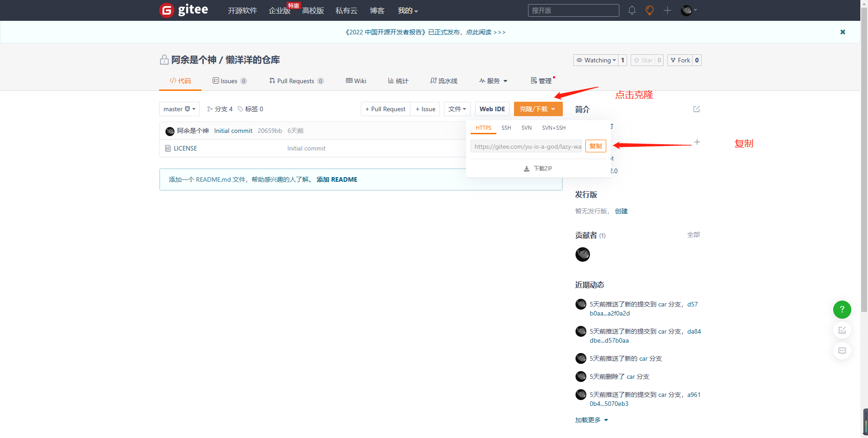The image size is (868, 438).
Task: Click the commit author avatar of 阿余是个神
Action: 170,131
